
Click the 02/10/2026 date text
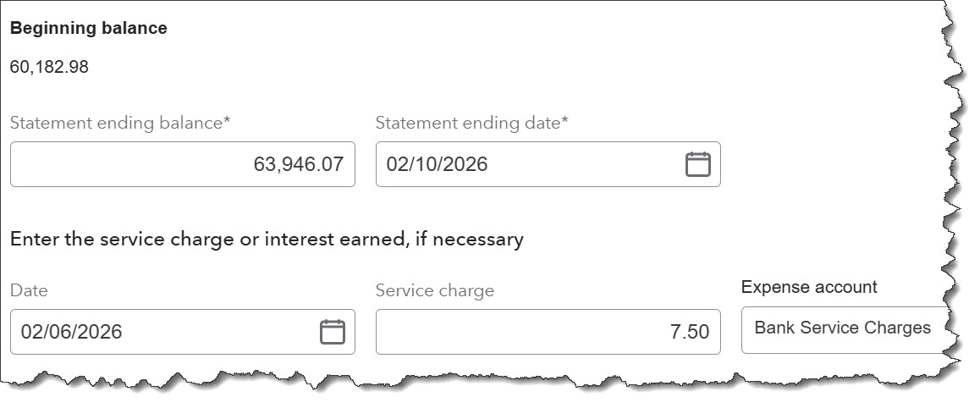(437, 164)
